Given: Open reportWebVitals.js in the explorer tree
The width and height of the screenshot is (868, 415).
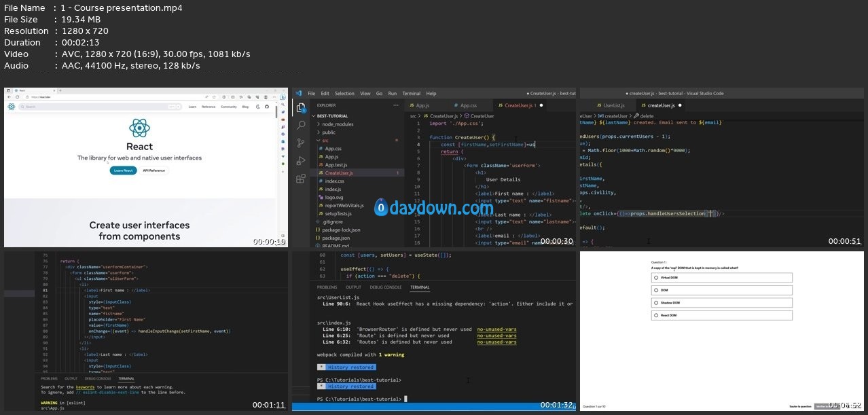Looking at the screenshot, I should coord(344,205).
